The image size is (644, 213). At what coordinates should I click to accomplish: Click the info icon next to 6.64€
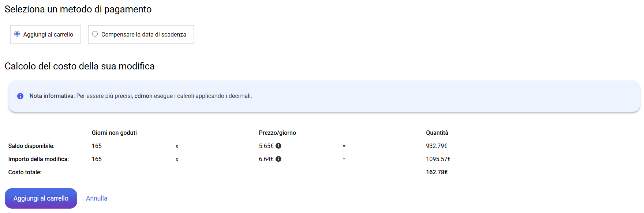tap(278, 159)
